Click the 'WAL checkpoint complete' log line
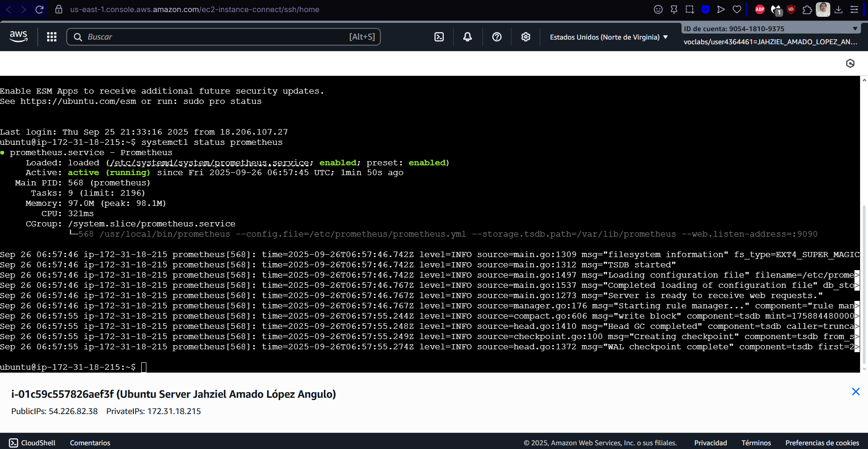The image size is (868, 449). tap(430, 347)
